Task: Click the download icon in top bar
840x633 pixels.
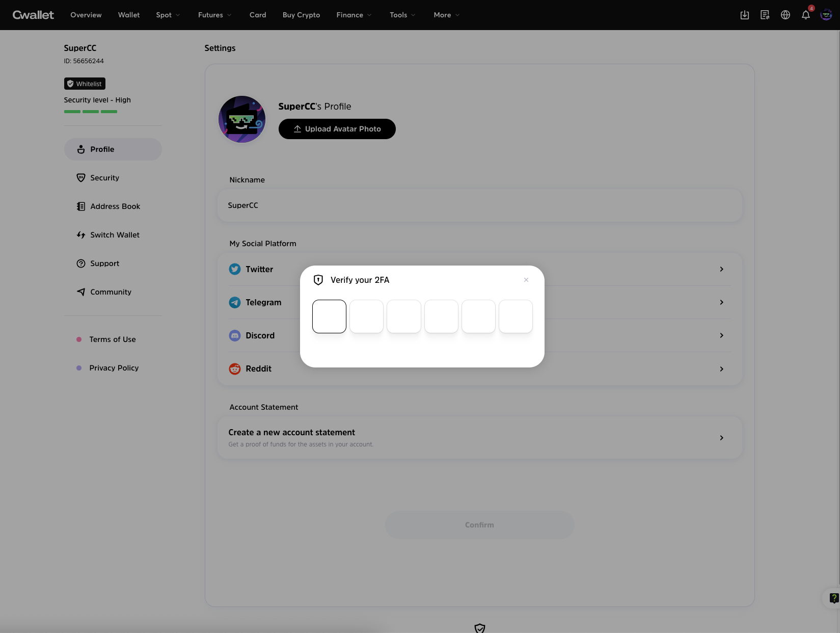Action: pos(744,15)
